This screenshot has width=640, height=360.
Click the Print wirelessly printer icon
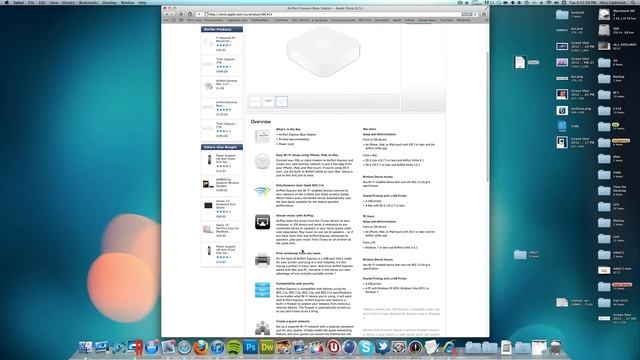[262, 260]
